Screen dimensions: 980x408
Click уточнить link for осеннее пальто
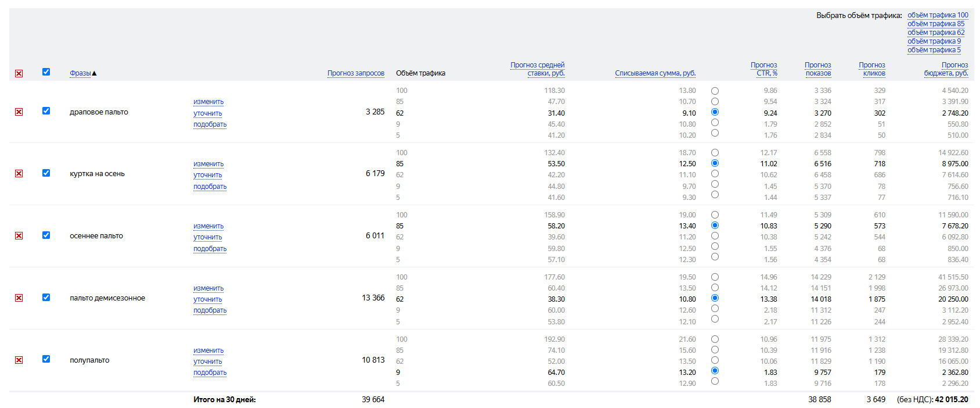[x=208, y=237]
